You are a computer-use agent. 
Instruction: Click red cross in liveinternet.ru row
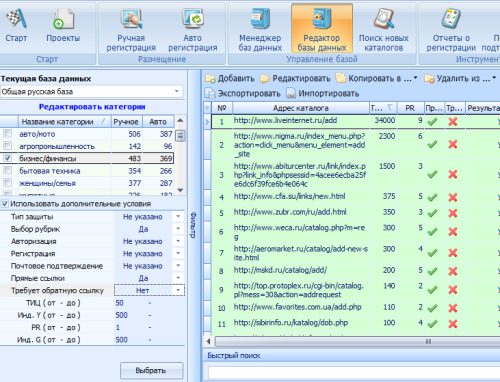[453, 122]
